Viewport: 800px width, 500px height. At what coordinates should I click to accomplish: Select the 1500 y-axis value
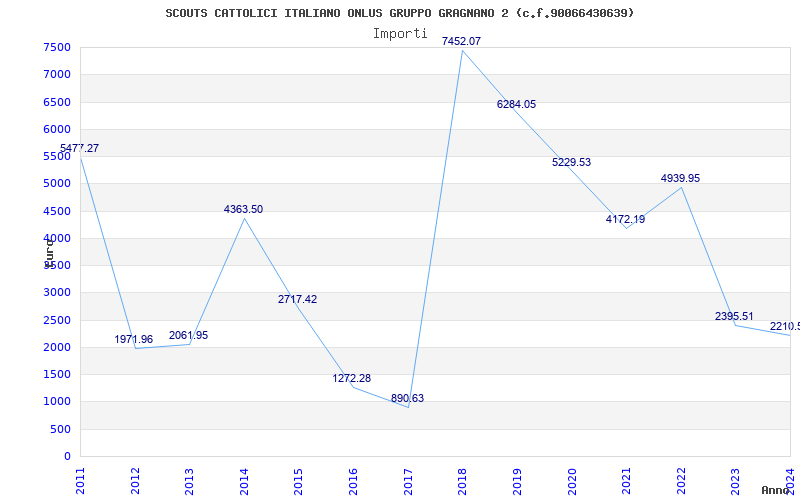pos(57,374)
